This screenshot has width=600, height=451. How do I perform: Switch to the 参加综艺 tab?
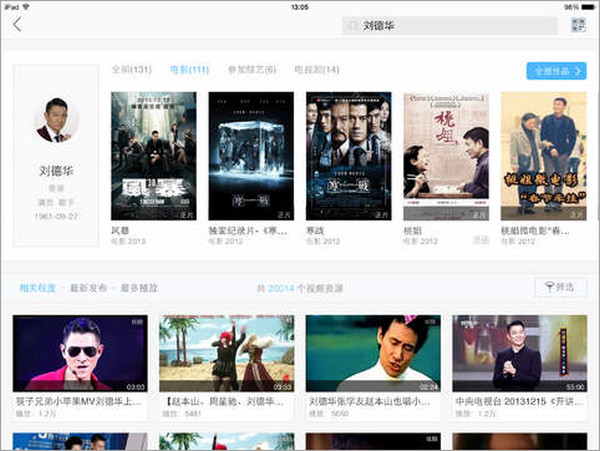coord(252,70)
